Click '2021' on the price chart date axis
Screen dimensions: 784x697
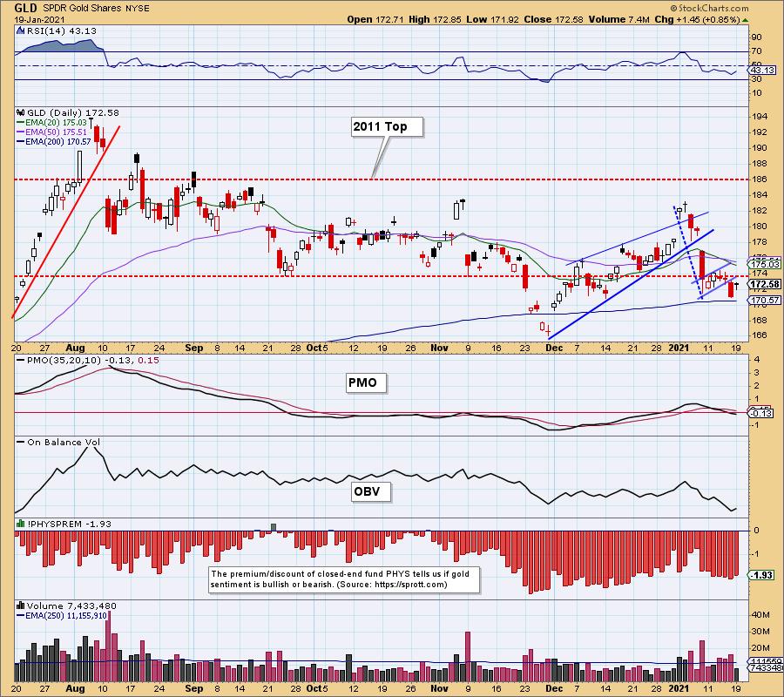679,348
